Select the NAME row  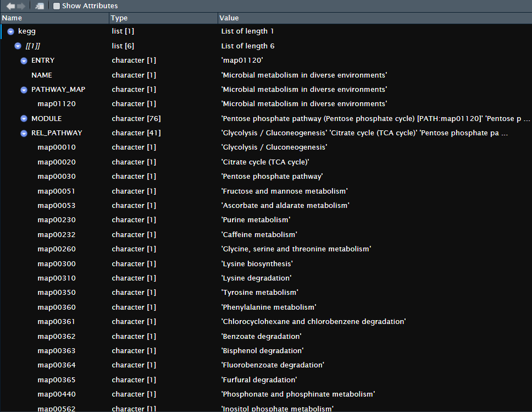42,75
